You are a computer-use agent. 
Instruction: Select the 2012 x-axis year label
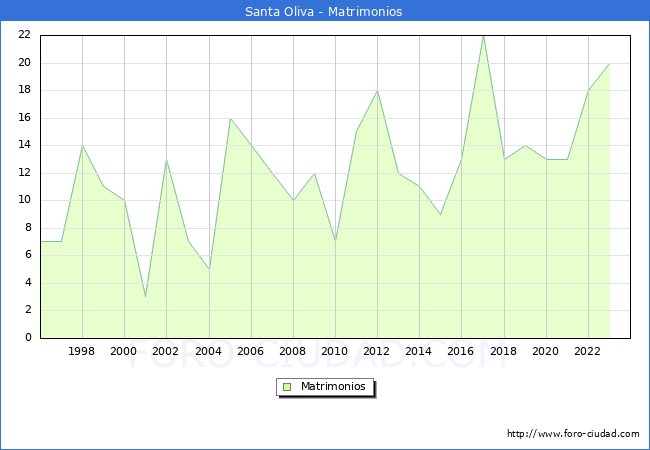[x=377, y=352]
